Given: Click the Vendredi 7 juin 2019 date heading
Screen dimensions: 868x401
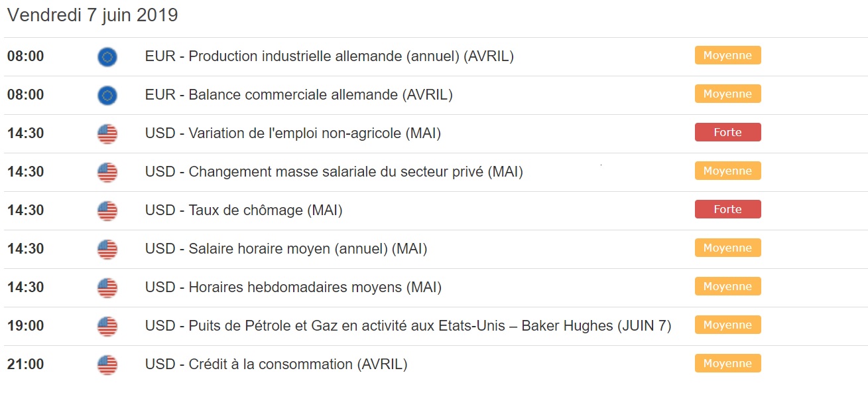Looking at the screenshot, I should pos(93,15).
